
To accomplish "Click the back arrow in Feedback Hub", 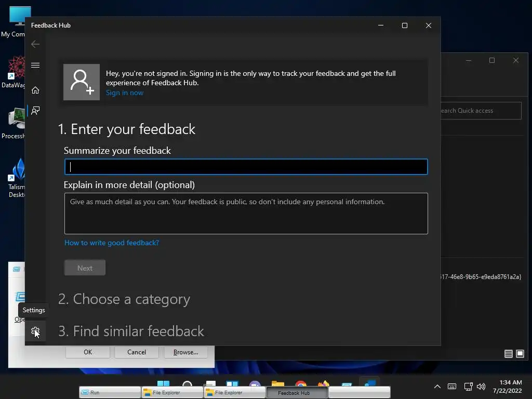I will [35, 44].
